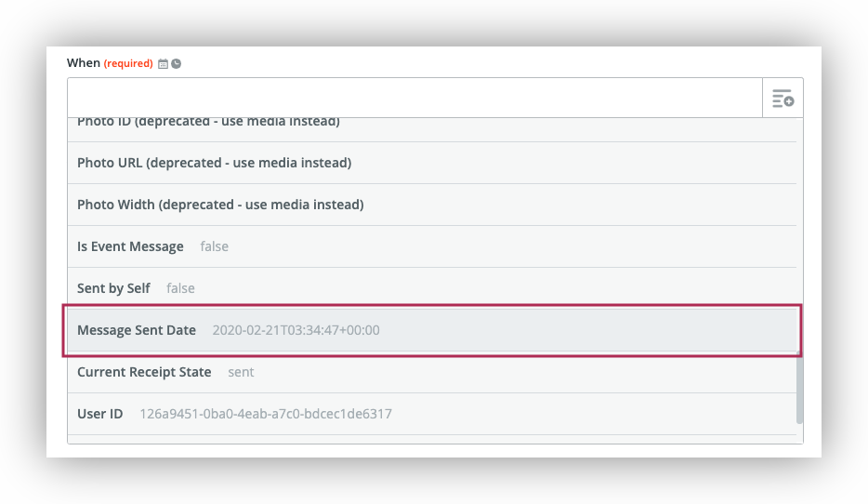Choose the Sent by Self field

click(113, 288)
